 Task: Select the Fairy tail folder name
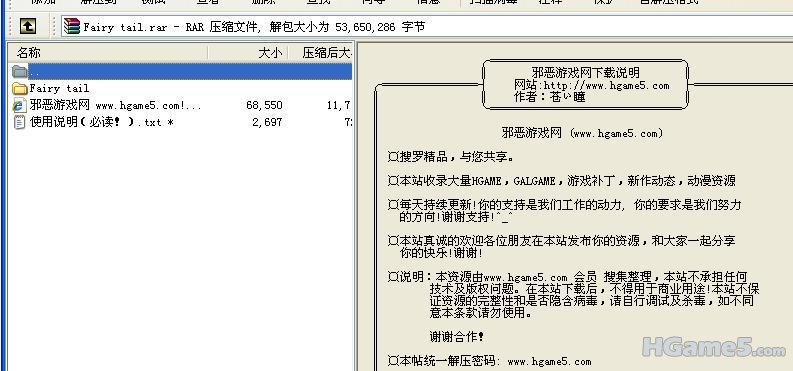tap(59, 88)
